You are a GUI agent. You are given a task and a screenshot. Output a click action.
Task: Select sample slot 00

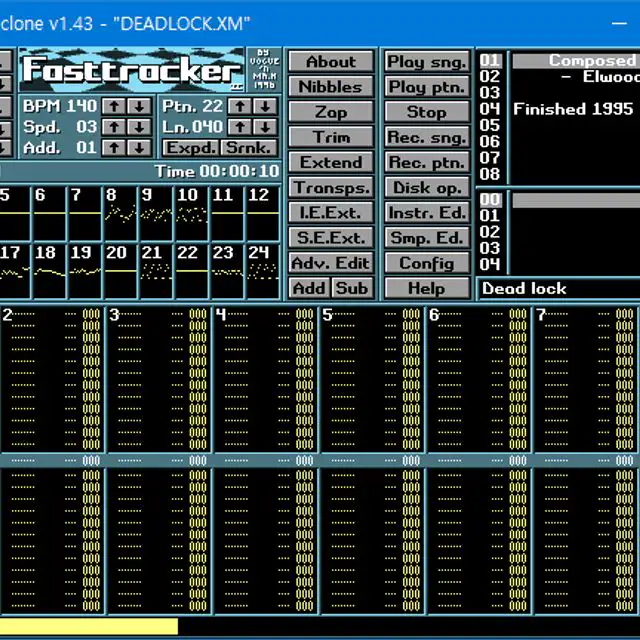tap(490, 200)
